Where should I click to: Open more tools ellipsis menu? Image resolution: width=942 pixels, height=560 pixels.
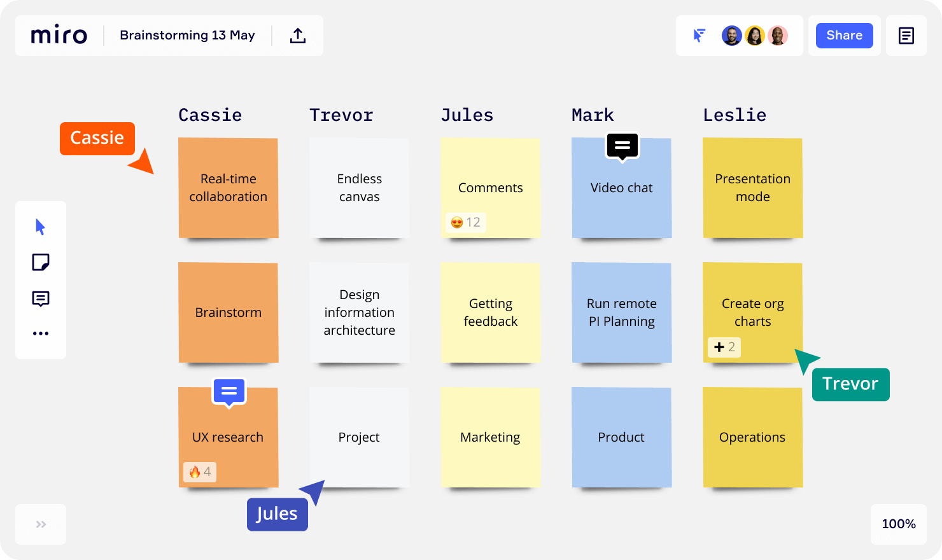click(41, 333)
